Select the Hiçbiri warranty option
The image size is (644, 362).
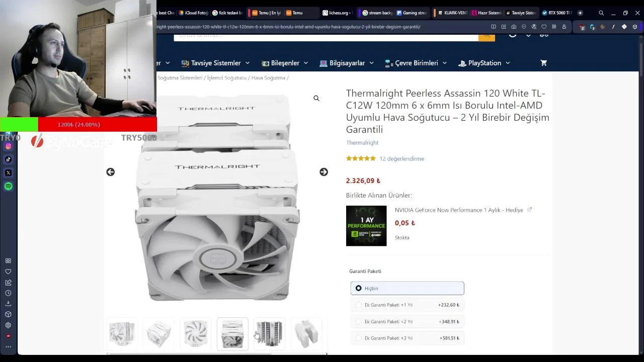407,288
